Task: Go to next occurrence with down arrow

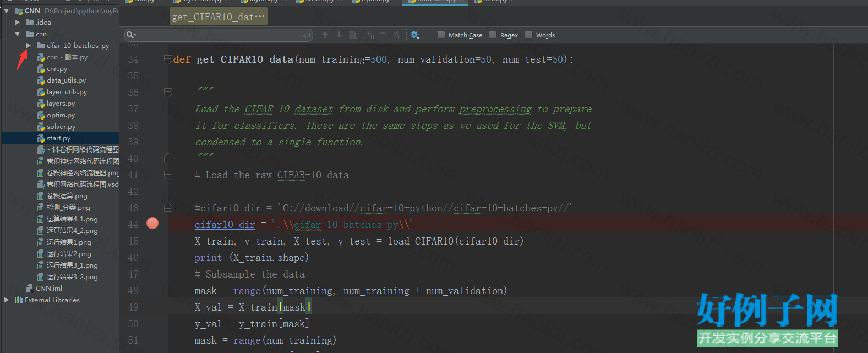Action: pos(339,35)
